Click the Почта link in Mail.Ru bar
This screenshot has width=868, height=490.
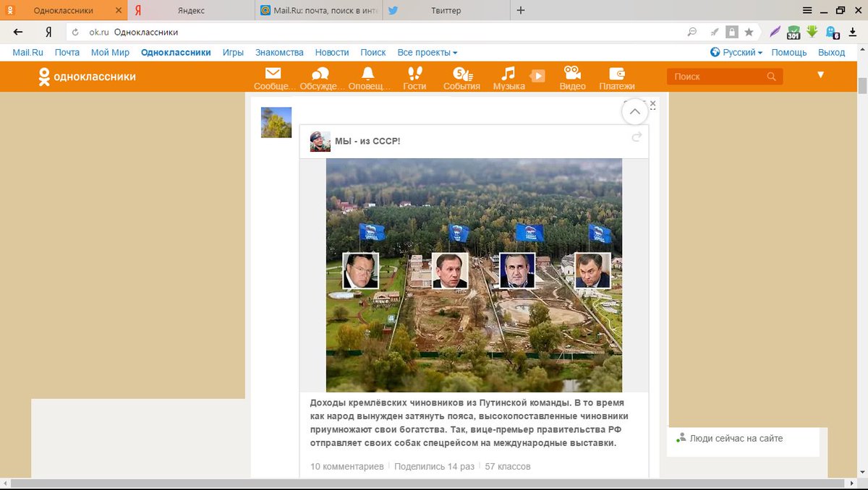(x=67, y=52)
